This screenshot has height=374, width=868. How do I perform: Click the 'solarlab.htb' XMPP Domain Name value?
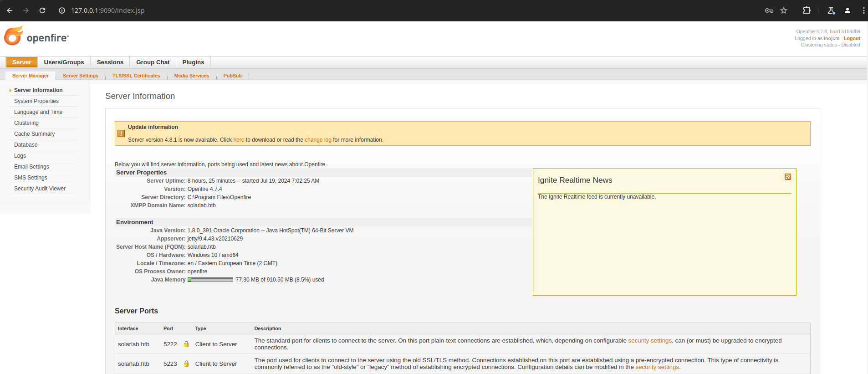[x=202, y=205]
